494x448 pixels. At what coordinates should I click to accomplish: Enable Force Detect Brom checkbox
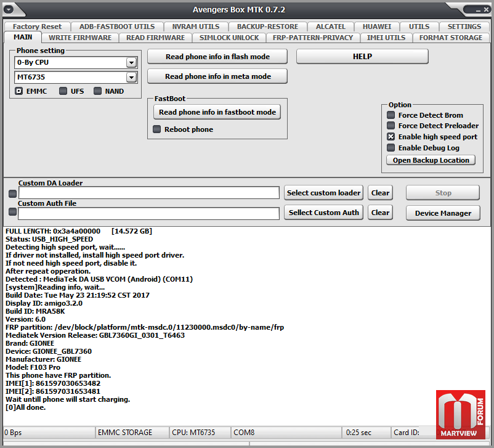[391, 115]
